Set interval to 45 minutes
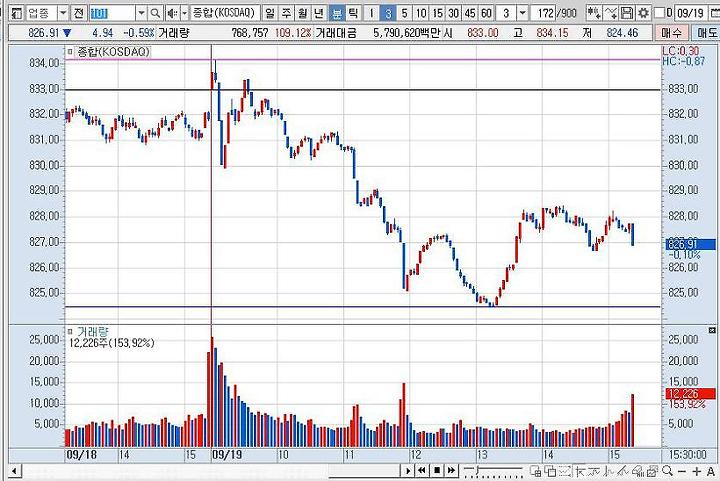Screen dimensions: 720x481 pos(470,13)
